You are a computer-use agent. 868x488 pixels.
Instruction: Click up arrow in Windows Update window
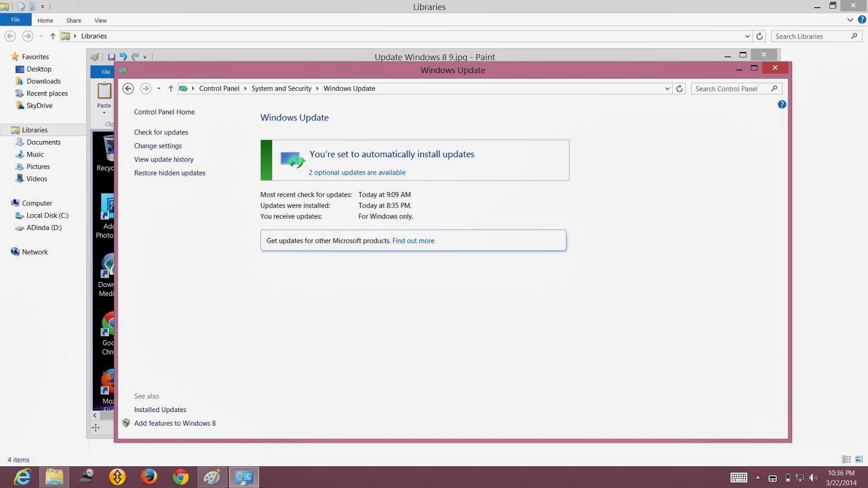(170, 88)
